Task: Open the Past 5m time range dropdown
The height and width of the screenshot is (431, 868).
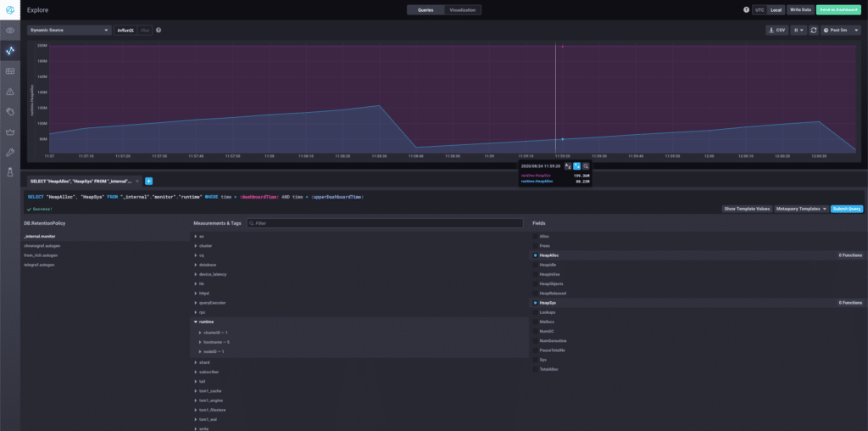Action: (x=840, y=30)
